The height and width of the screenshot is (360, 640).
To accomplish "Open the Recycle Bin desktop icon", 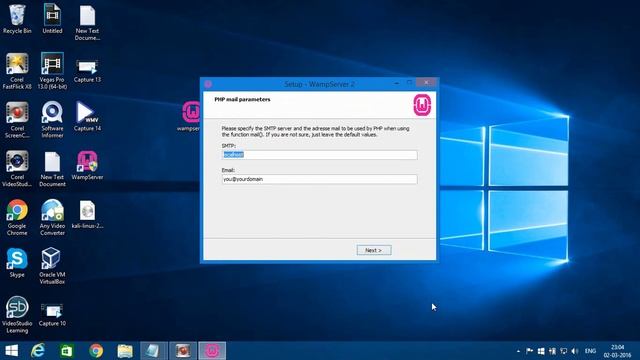I will click(x=17, y=19).
